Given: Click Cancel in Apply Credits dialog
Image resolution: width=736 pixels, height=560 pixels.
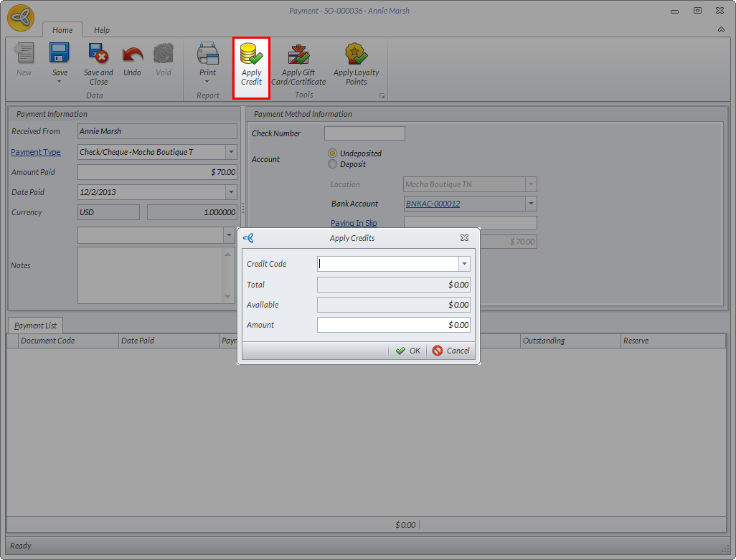Looking at the screenshot, I should coord(451,351).
